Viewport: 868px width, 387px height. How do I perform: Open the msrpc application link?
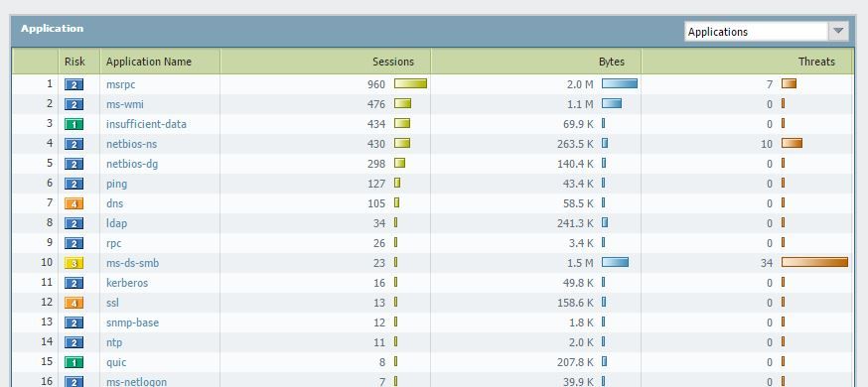(x=121, y=84)
